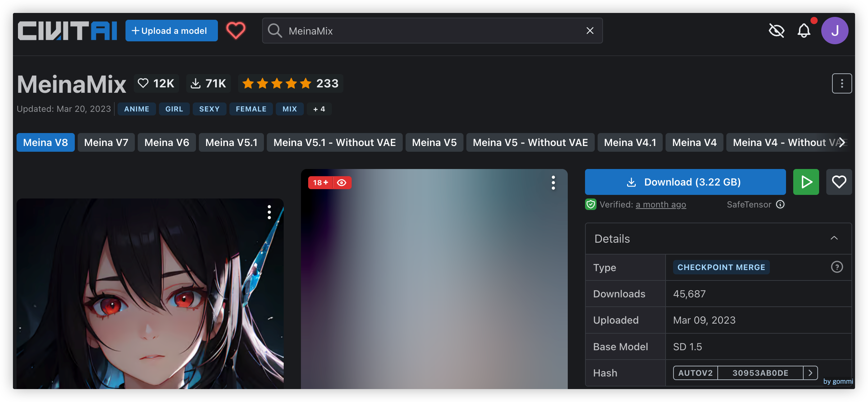This screenshot has height=402, width=868.
Task: Open the blurred image three-dot menu
Action: point(553,183)
